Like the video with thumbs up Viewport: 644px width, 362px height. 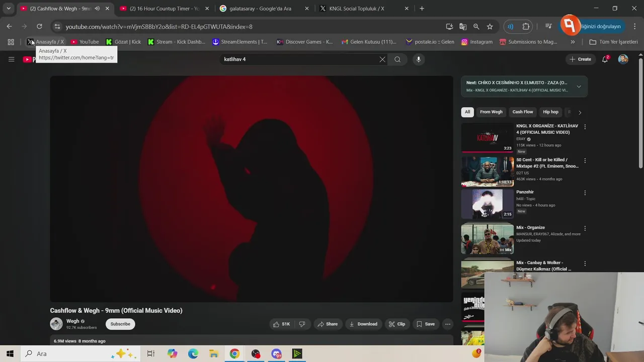281,324
